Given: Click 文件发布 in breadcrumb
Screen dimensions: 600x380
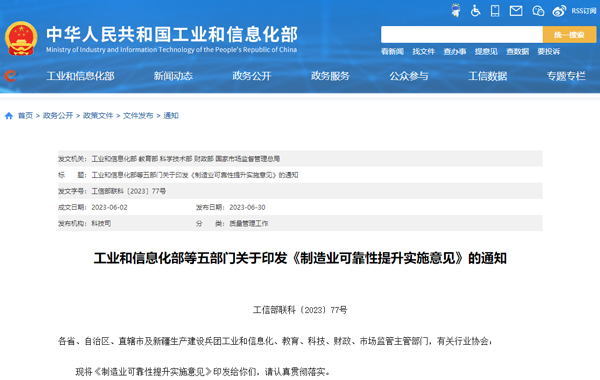Looking at the screenshot, I should click(138, 116).
